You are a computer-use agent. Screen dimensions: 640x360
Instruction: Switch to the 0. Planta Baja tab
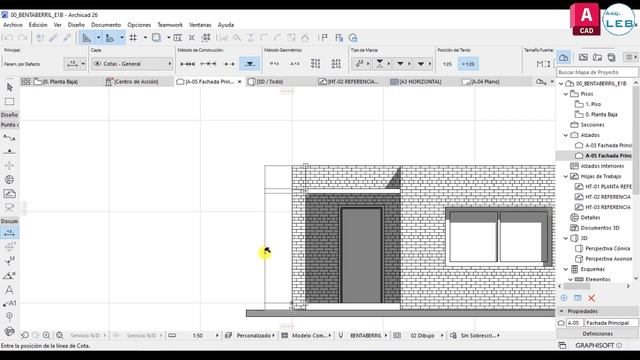tap(60, 82)
